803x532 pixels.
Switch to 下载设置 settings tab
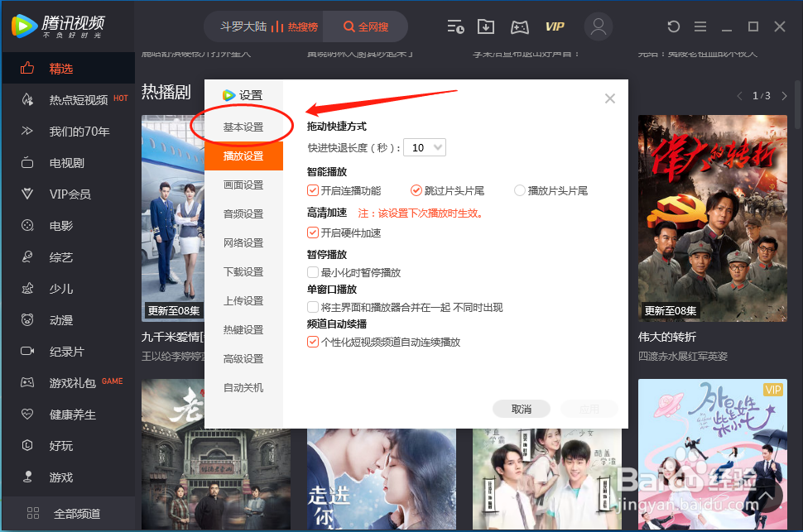click(x=243, y=272)
